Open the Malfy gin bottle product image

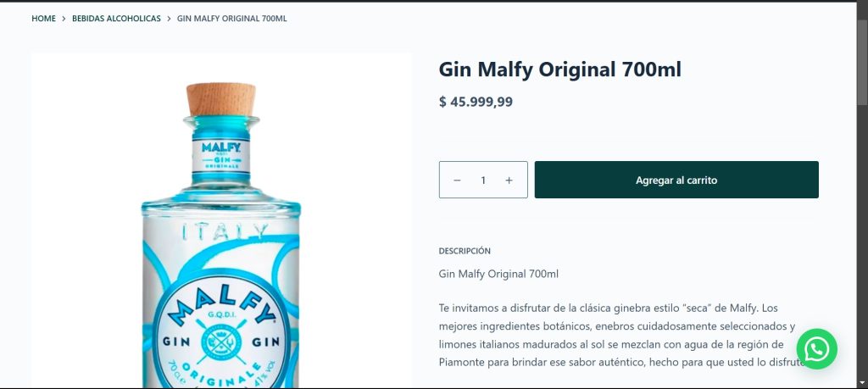point(221,221)
